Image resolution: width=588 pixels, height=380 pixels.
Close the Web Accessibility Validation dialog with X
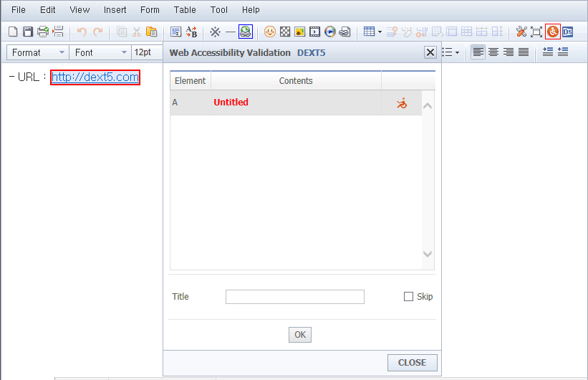tap(430, 52)
